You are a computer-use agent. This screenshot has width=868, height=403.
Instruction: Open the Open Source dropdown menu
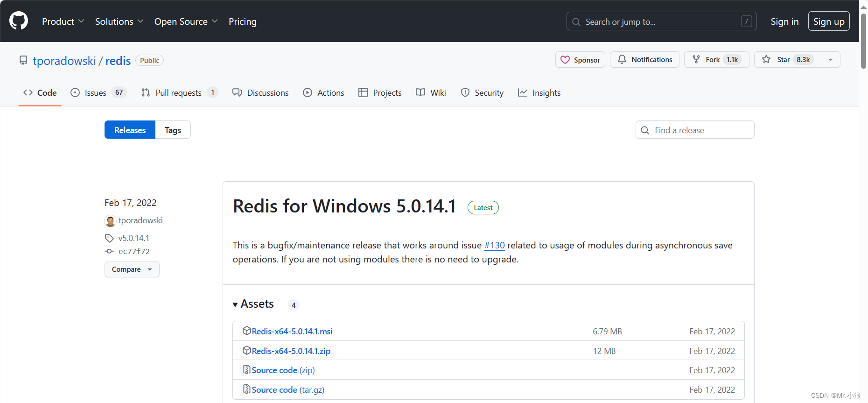pyautogui.click(x=186, y=21)
